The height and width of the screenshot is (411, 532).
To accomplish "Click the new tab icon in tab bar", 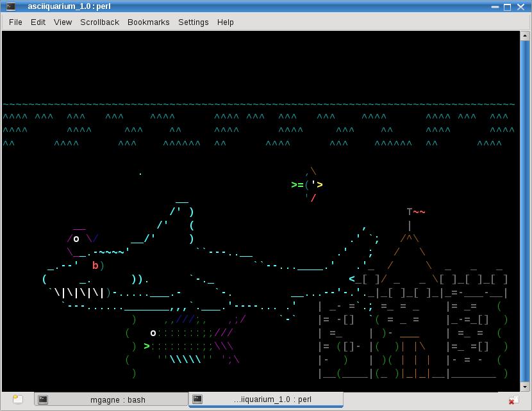I will click(x=17, y=399).
